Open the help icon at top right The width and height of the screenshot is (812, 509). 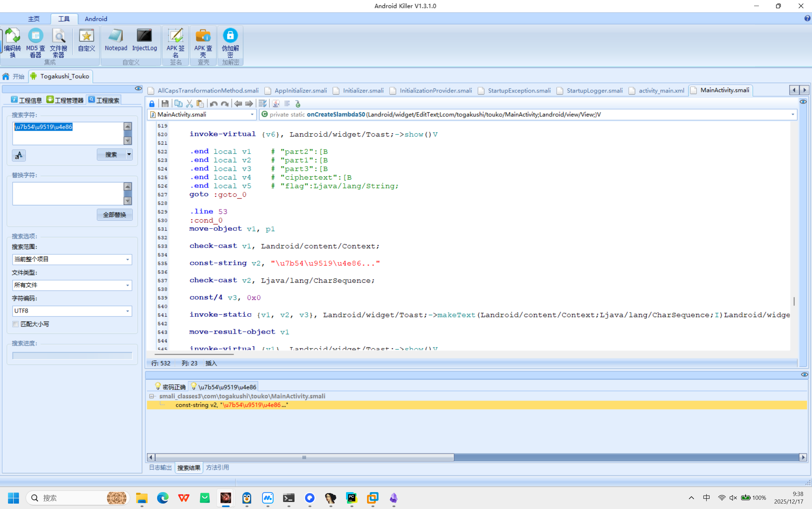point(807,18)
